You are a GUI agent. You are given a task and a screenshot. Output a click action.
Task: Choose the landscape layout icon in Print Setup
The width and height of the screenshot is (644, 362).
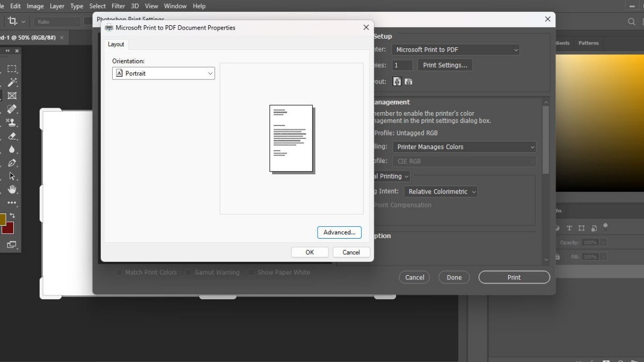pyautogui.click(x=408, y=81)
